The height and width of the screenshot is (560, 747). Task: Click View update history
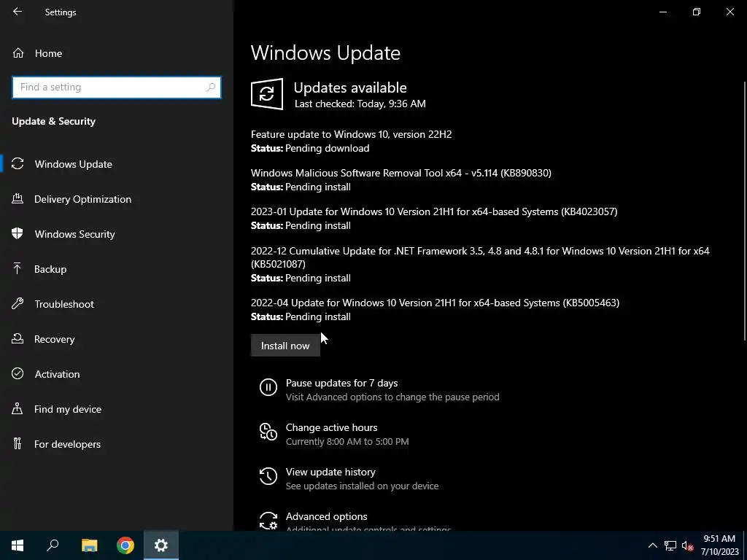click(330, 472)
